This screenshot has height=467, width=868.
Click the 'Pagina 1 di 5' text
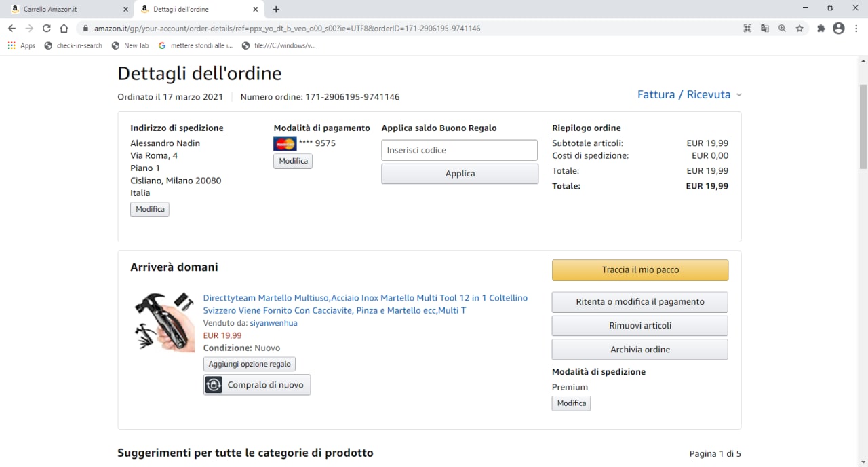(x=715, y=453)
